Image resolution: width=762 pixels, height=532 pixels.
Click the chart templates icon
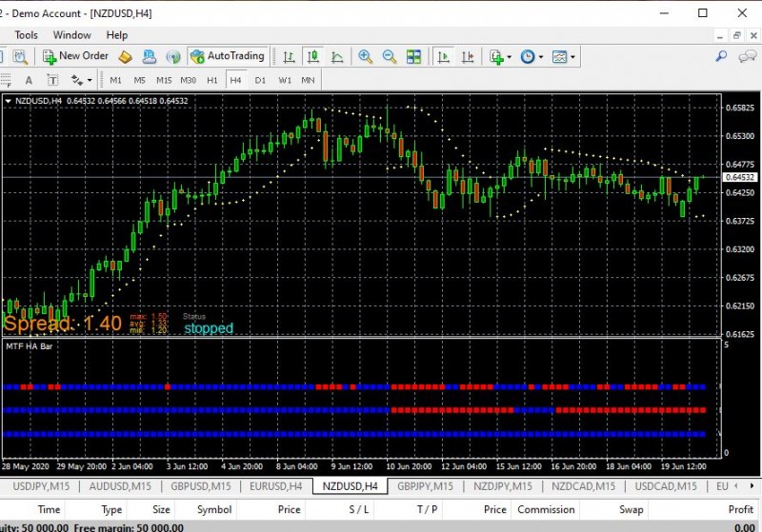point(559,57)
